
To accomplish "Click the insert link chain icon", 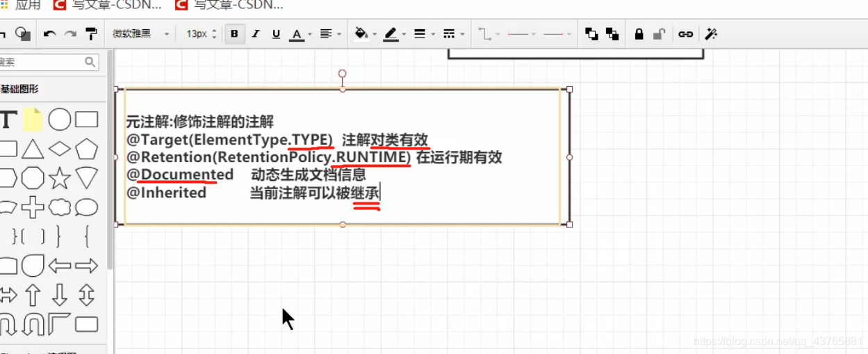I will pyautogui.click(x=686, y=34).
